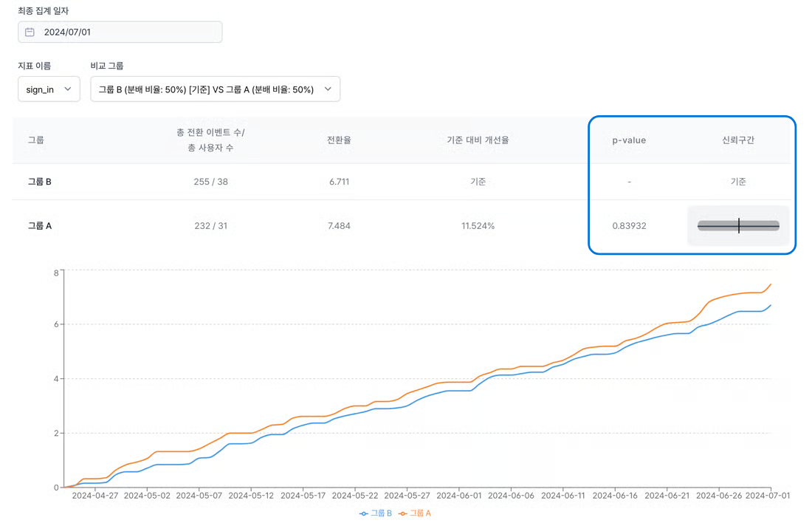Click the 기준 대비 개선율 column header

478,140
